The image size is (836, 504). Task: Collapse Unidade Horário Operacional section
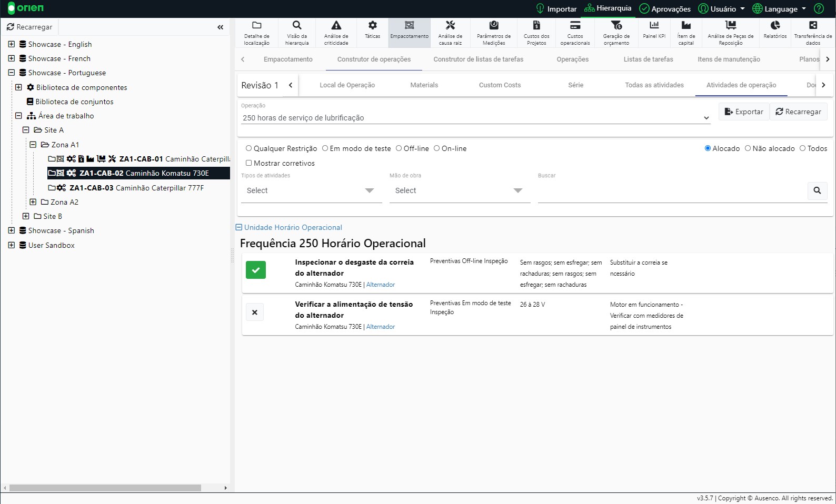click(x=238, y=227)
